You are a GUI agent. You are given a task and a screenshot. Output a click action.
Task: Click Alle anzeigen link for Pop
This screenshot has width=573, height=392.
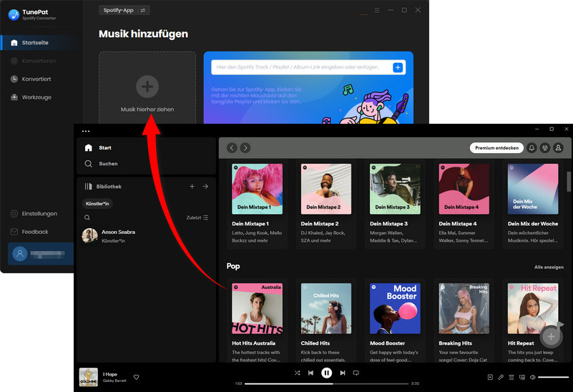(x=549, y=267)
